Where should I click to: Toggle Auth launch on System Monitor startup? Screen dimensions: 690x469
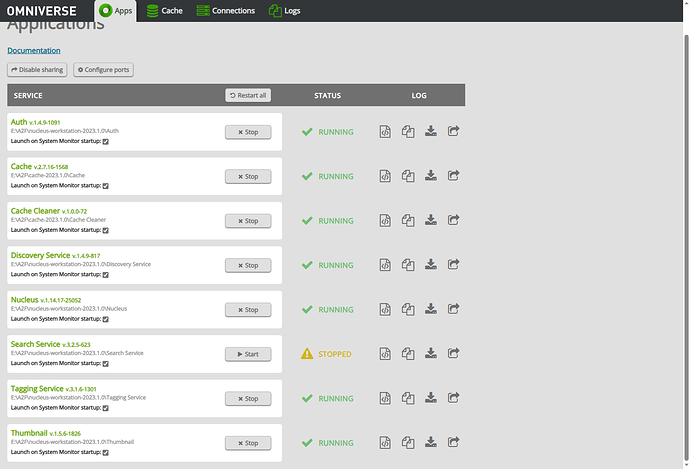pos(106,142)
